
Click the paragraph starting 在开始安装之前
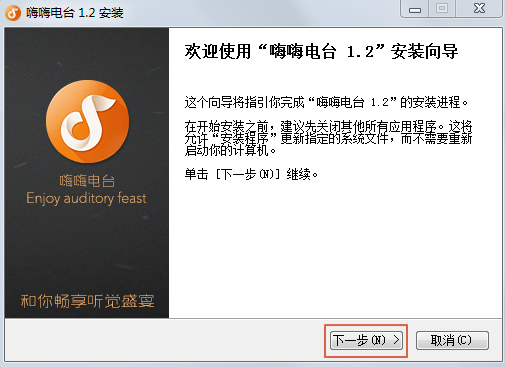click(328, 138)
